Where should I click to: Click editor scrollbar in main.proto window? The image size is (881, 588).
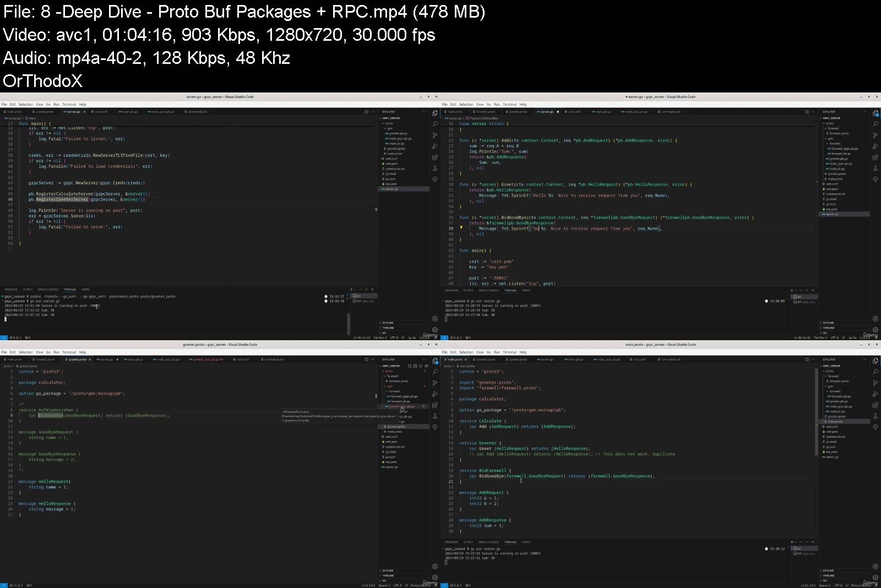[816, 412]
